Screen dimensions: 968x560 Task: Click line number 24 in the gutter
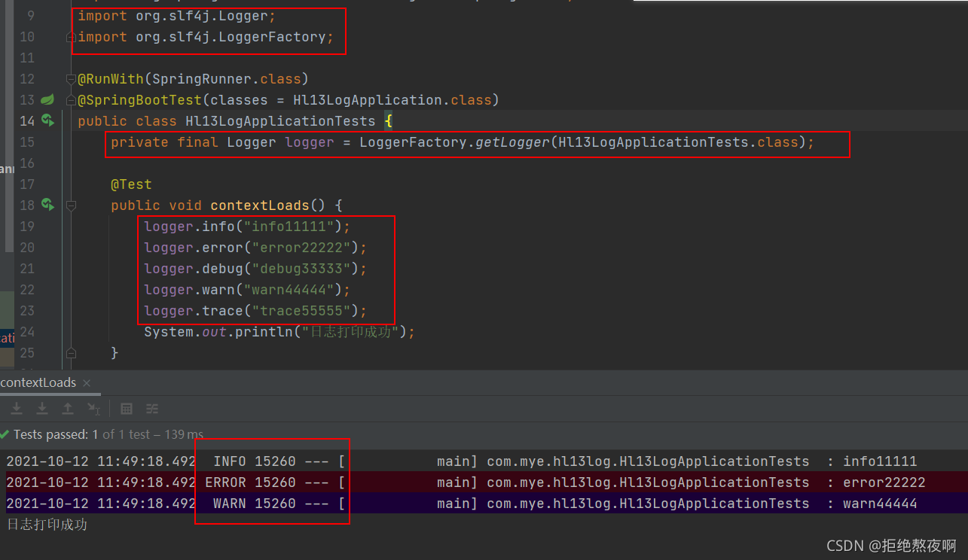click(26, 332)
